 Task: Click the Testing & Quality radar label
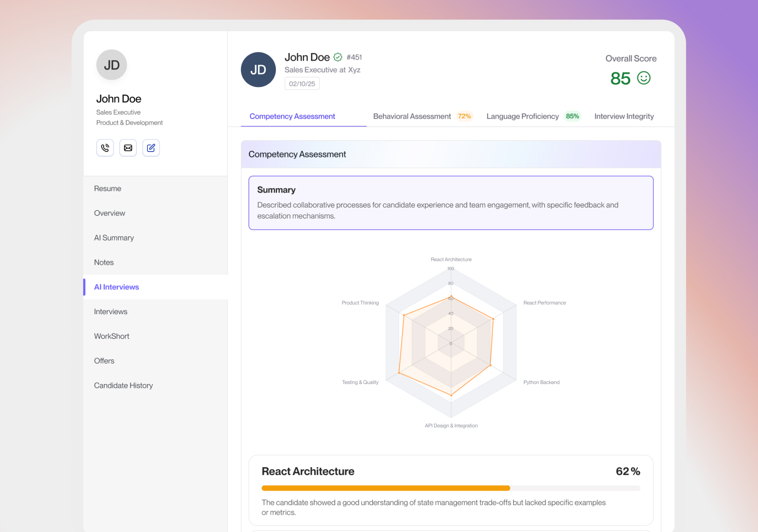click(360, 382)
